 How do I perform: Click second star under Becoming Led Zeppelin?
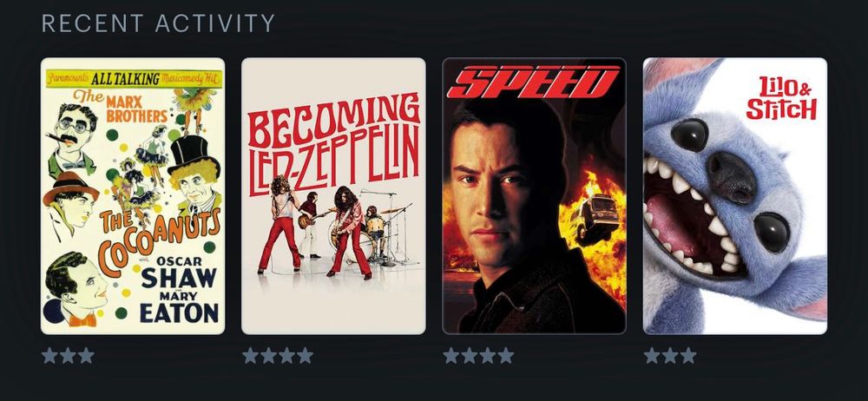[x=268, y=356]
